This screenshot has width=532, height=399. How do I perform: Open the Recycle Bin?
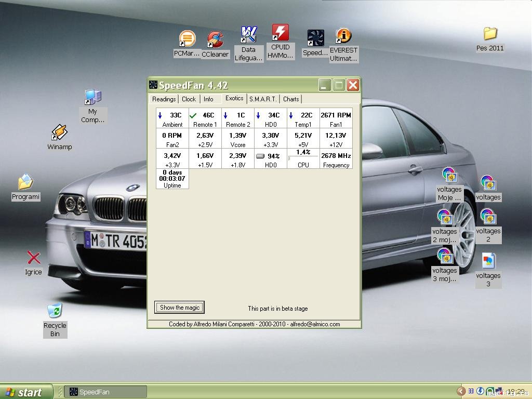click(x=55, y=311)
